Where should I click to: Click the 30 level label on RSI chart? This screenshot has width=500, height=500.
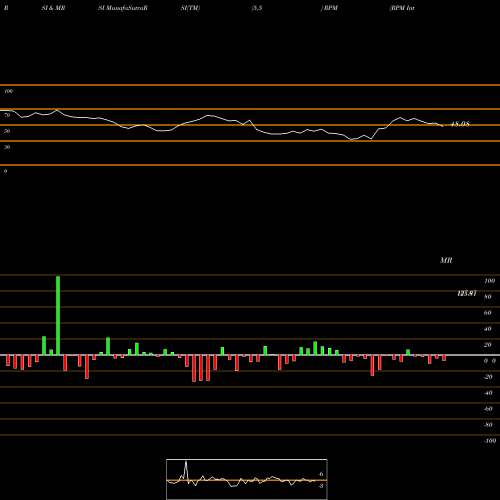(x=7, y=147)
